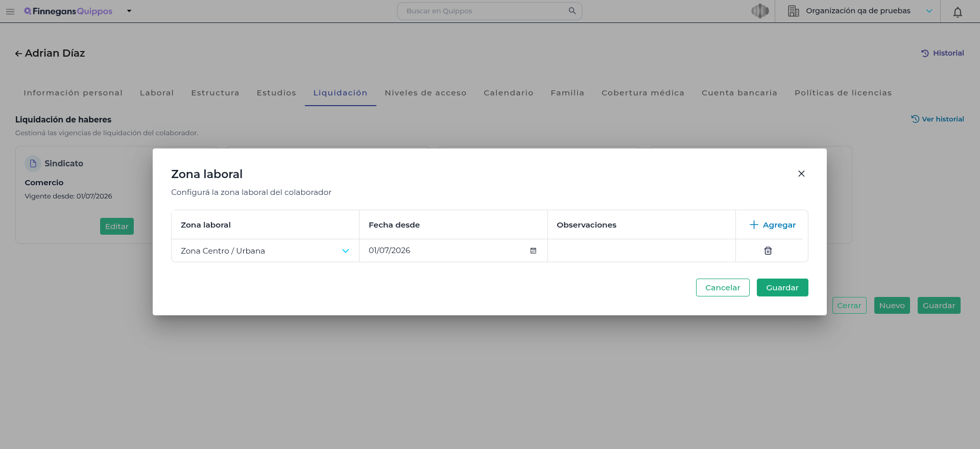
Task: Click the background Cerrar button
Action: click(x=849, y=306)
